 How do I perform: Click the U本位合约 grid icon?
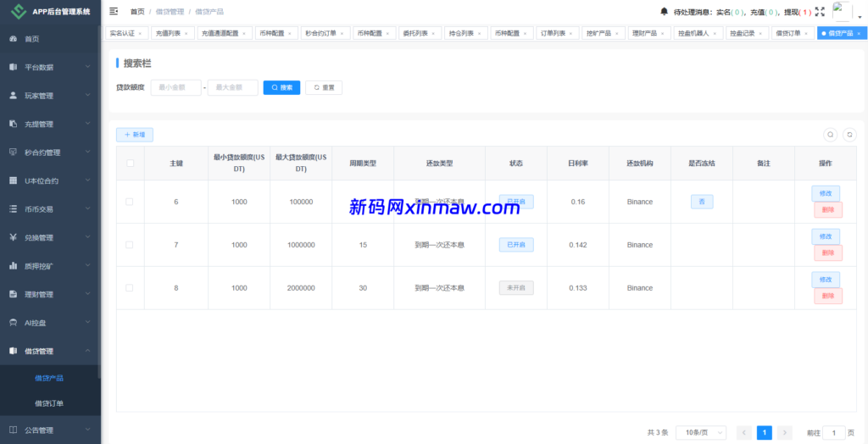click(x=14, y=180)
